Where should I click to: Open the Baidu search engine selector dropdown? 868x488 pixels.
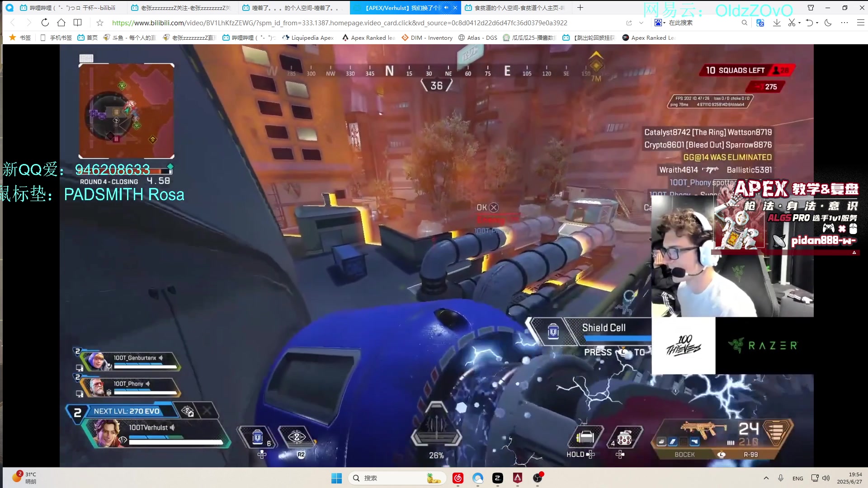coord(660,23)
